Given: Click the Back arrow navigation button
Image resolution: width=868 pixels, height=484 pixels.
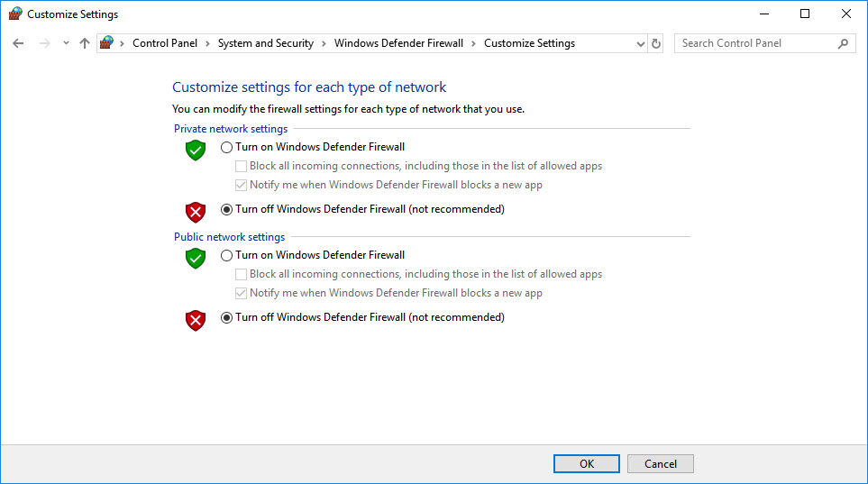Looking at the screenshot, I should click(x=18, y=43).
